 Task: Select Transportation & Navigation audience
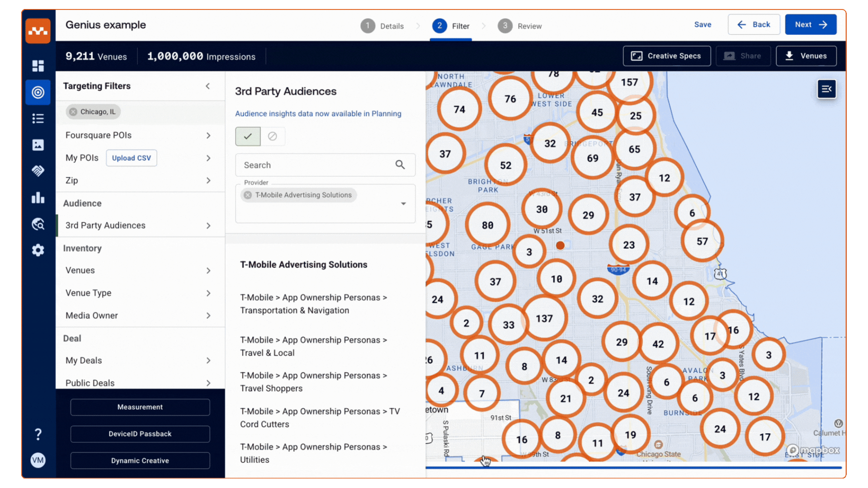coord(314,304)
